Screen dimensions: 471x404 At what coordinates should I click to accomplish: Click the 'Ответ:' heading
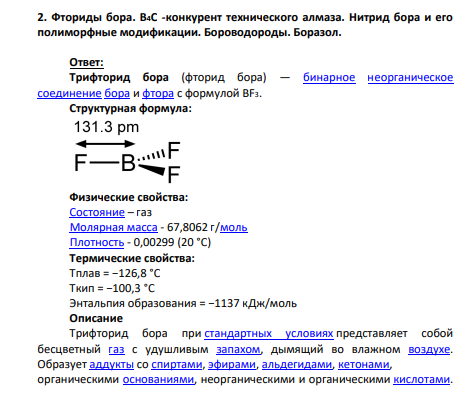click(x=86, y=62)
